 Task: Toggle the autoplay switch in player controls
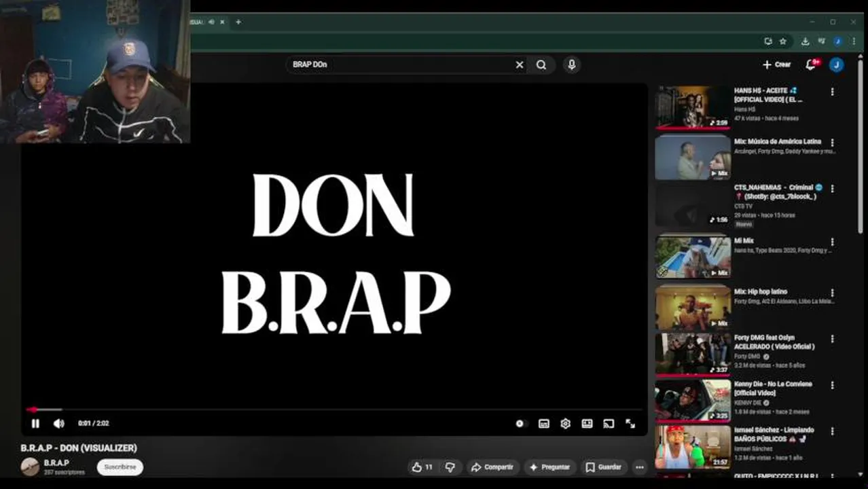tap(521, 424)
